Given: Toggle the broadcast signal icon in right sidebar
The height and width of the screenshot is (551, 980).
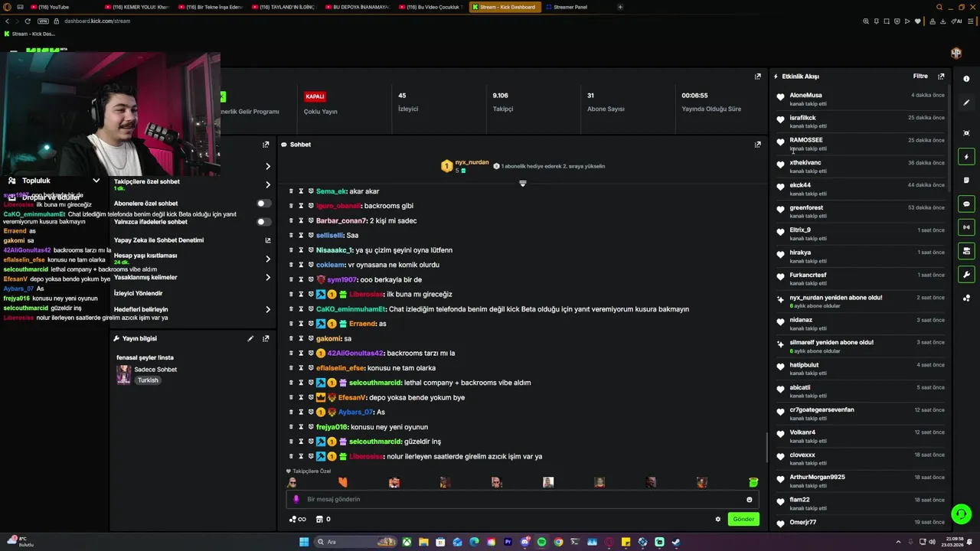Looking at the screenshot, I should point(966,227).
